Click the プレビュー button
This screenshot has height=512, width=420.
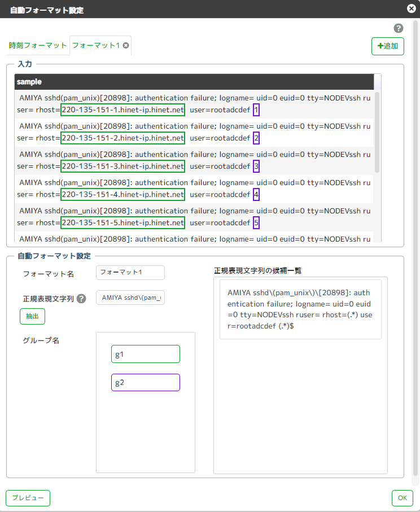tap(28, 498)
